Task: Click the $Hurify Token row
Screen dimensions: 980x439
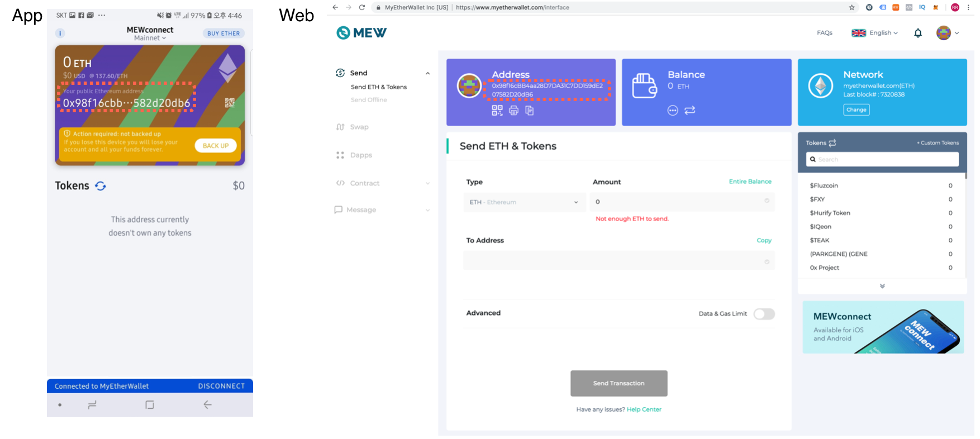Action: pos(881,213)
